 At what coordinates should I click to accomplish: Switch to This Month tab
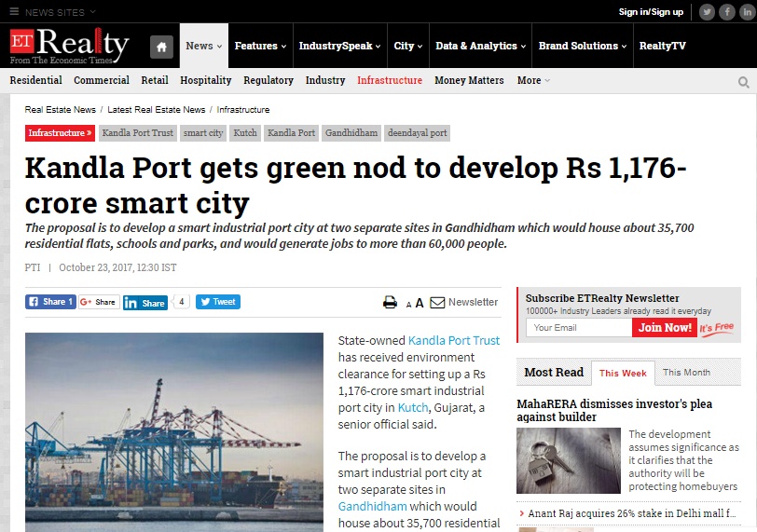click(686, 373)
